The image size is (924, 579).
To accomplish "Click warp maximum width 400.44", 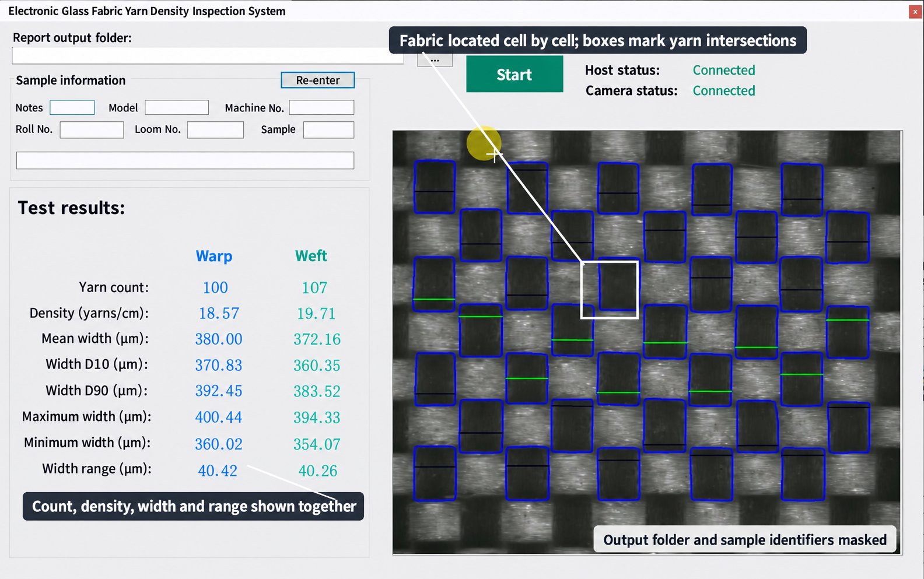I will tap(219, 417).
